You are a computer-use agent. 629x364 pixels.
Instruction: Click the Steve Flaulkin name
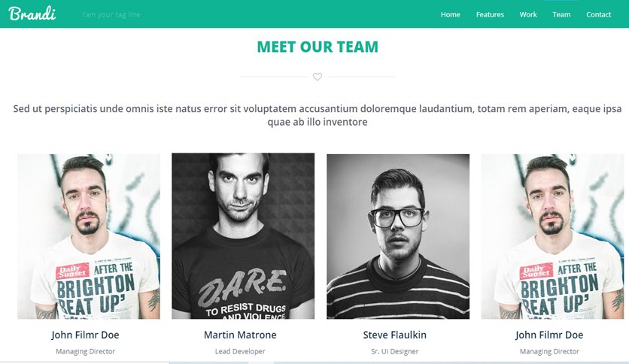[x=395, y=335]
